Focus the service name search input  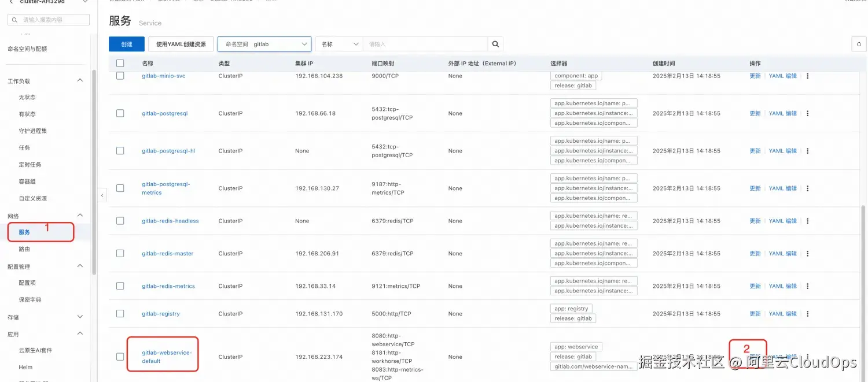425,44
